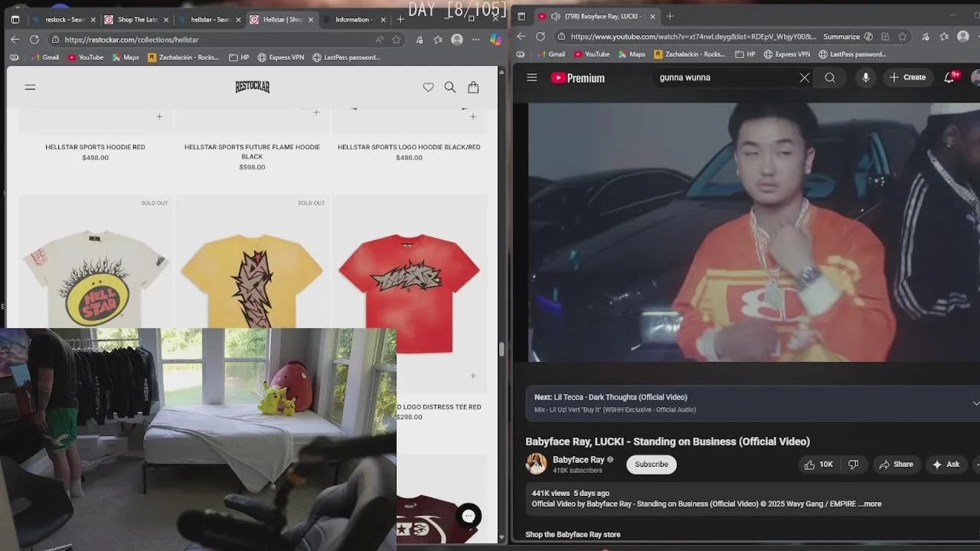Open Restockar search magnifier icon
The height and width of the screenshot is (551, 980).
click(x=450, y=87)
